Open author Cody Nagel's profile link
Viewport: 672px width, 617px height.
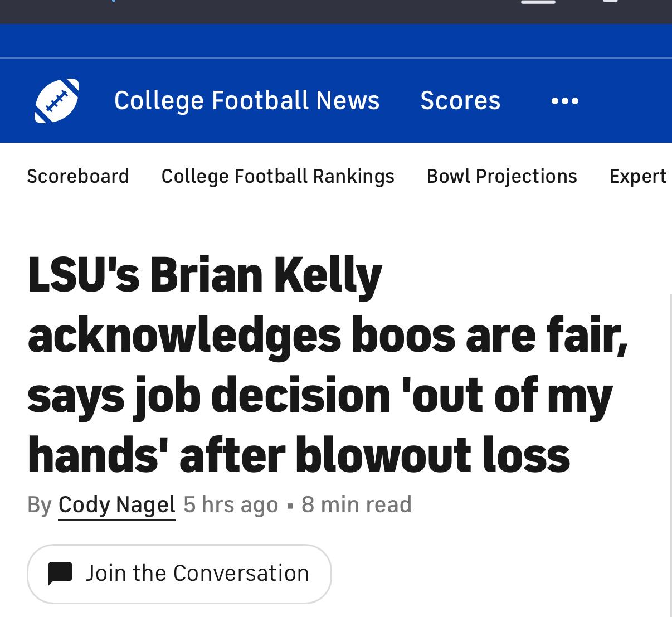[117, 505]
